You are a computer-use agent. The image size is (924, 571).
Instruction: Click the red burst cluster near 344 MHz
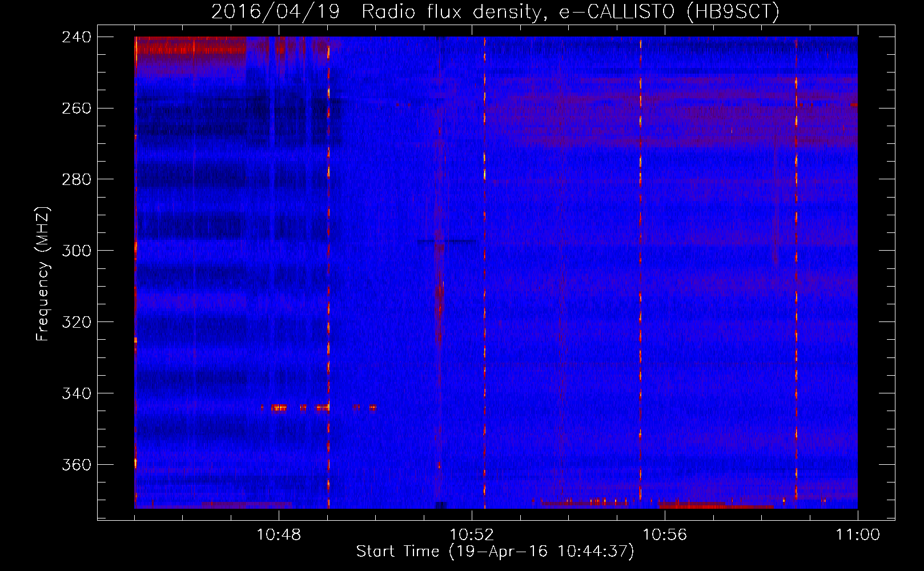319,408
